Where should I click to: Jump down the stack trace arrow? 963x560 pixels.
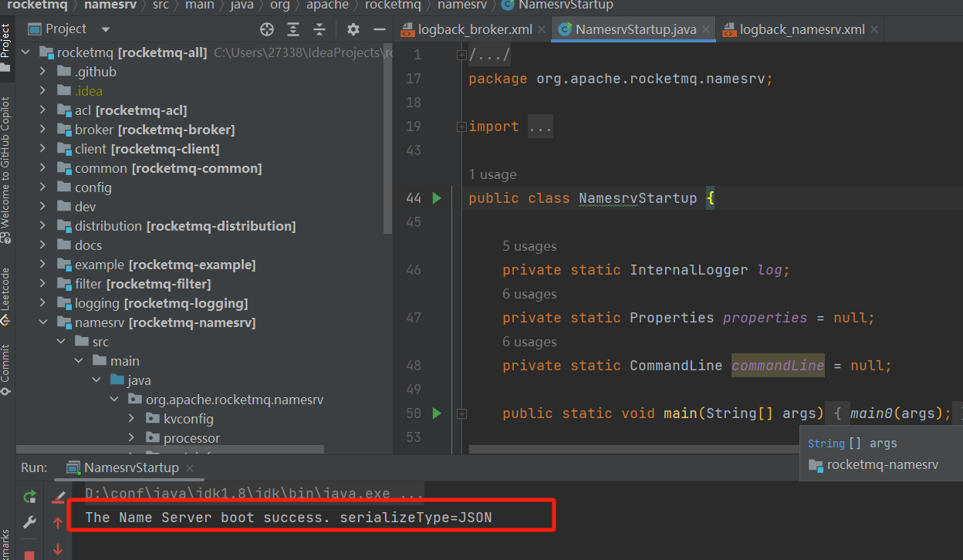[58, 549]
